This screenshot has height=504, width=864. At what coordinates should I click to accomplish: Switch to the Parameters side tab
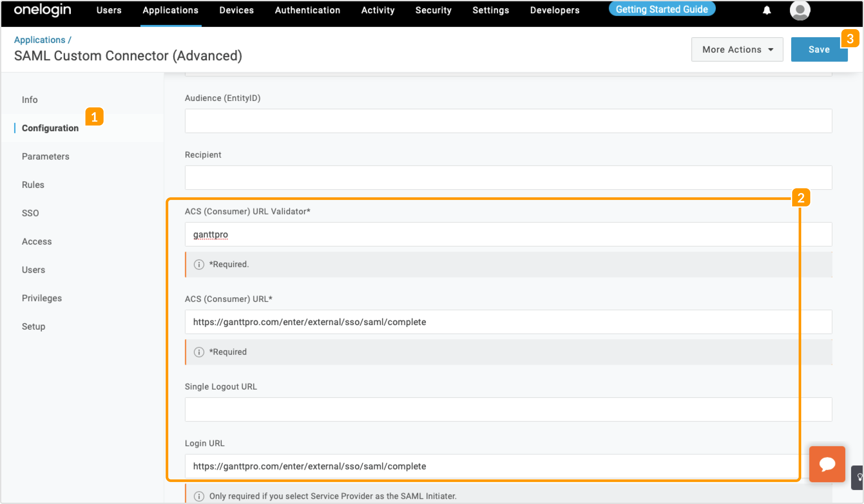[x=46, y=156]
